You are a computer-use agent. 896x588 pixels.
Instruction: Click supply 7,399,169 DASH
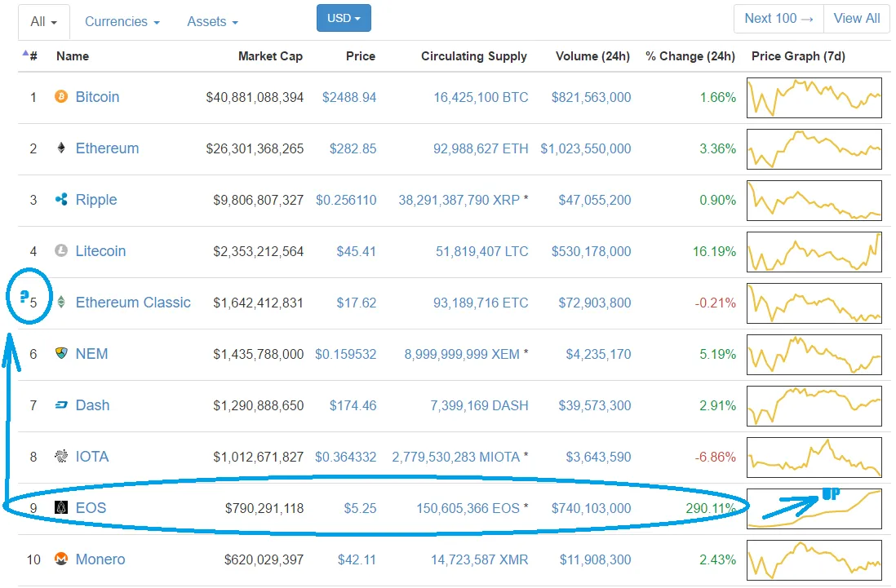point(479,405)
